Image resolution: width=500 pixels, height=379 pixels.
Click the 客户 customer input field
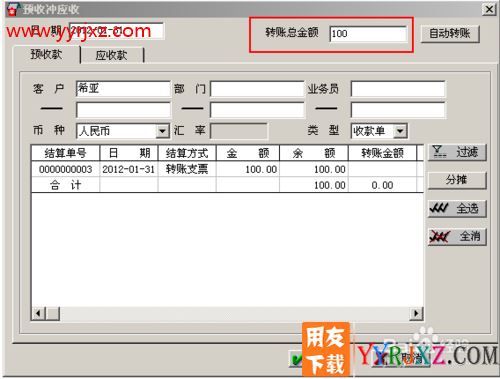click(123, 89)
